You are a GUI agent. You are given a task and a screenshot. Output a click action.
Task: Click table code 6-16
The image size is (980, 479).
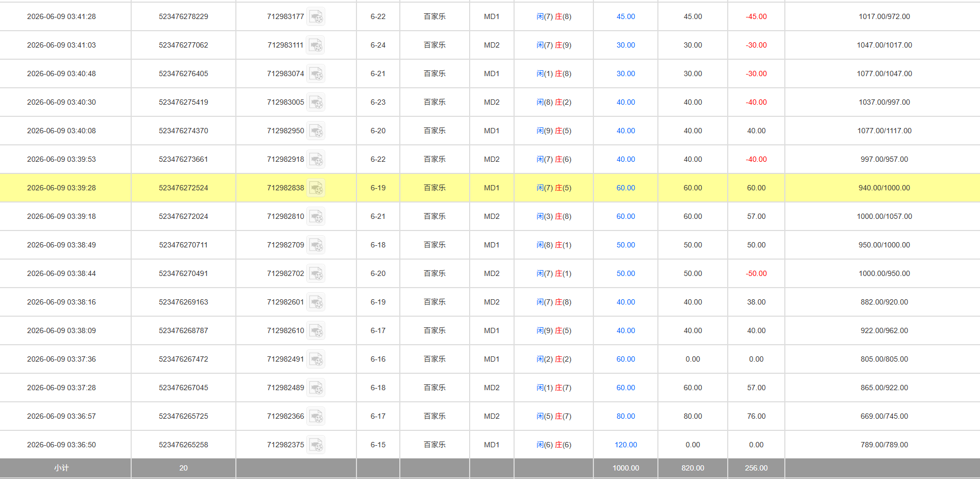tap(378, 359)
